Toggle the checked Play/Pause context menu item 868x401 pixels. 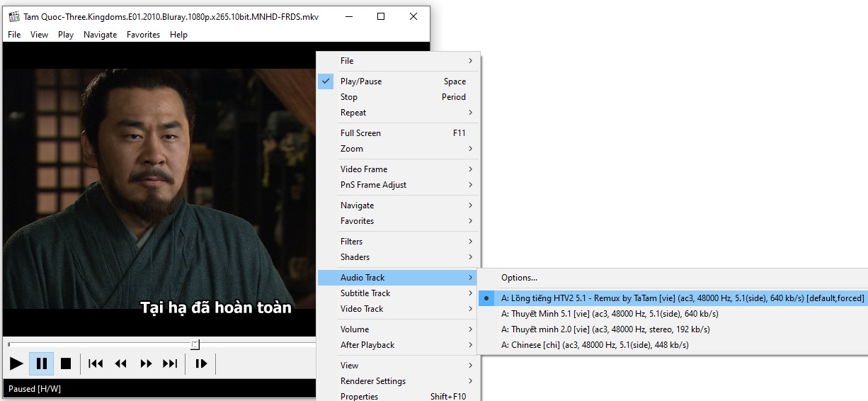tap(399, 81)
